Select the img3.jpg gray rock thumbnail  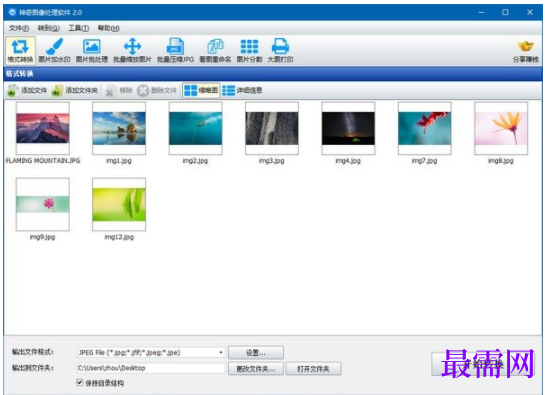272,128
